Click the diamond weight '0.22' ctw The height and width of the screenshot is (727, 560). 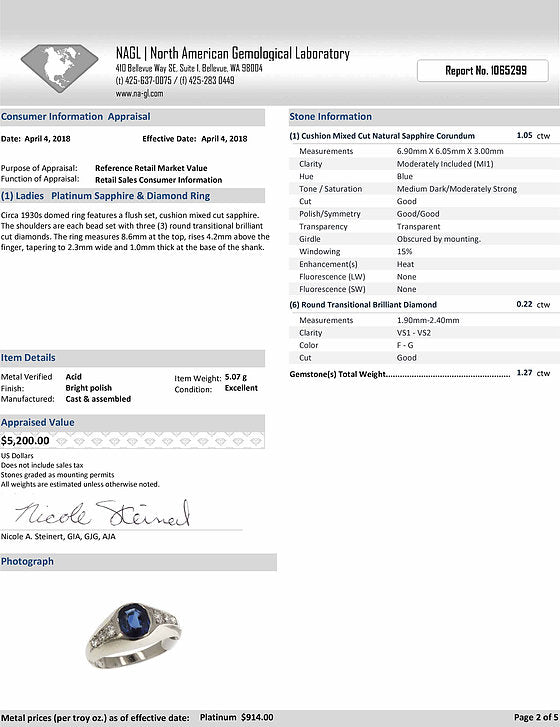click(524, 304)
